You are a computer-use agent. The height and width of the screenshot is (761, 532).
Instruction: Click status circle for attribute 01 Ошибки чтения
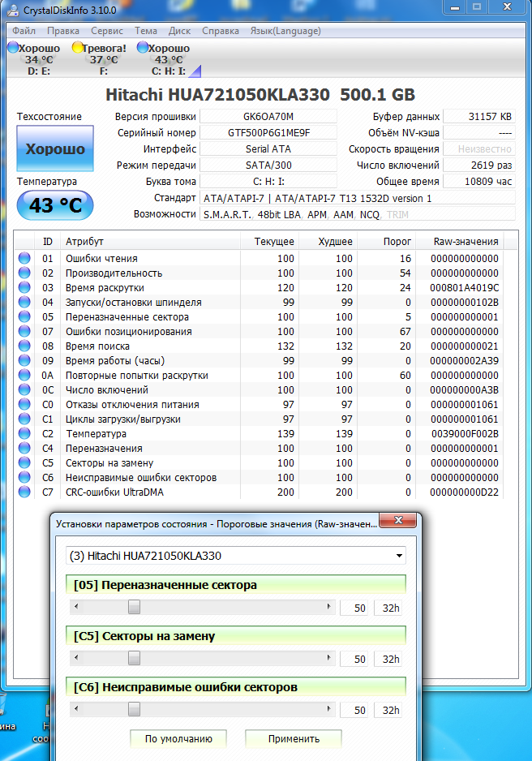pyautogui.click(x=24, y=258)
